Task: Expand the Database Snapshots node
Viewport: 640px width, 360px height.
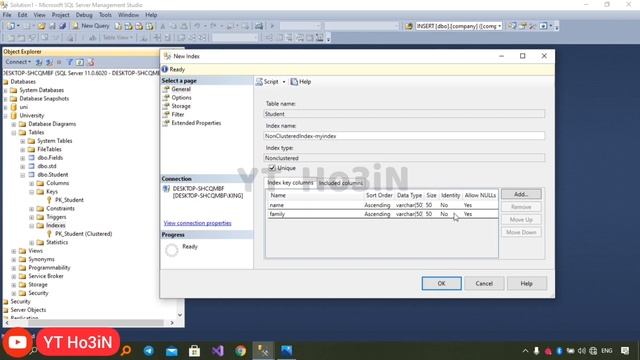Action: tap(6, 99)
